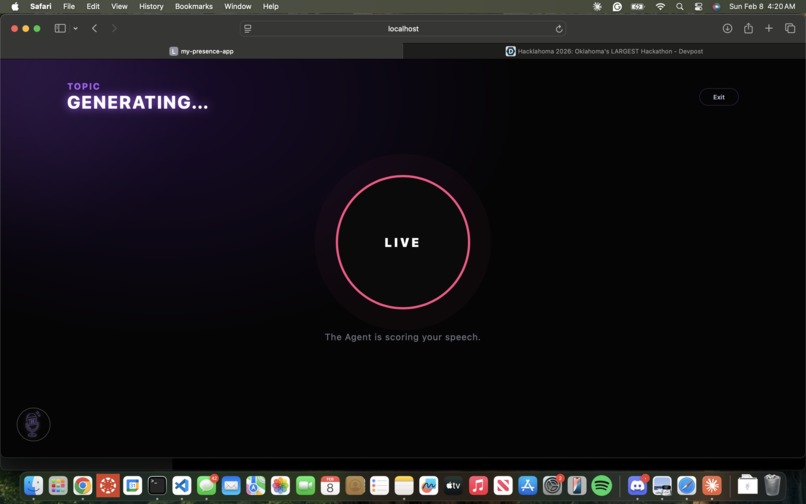The image size is (806, 504).
Task: Open the Canvas app in the Dock
Action: coord(108,485)
